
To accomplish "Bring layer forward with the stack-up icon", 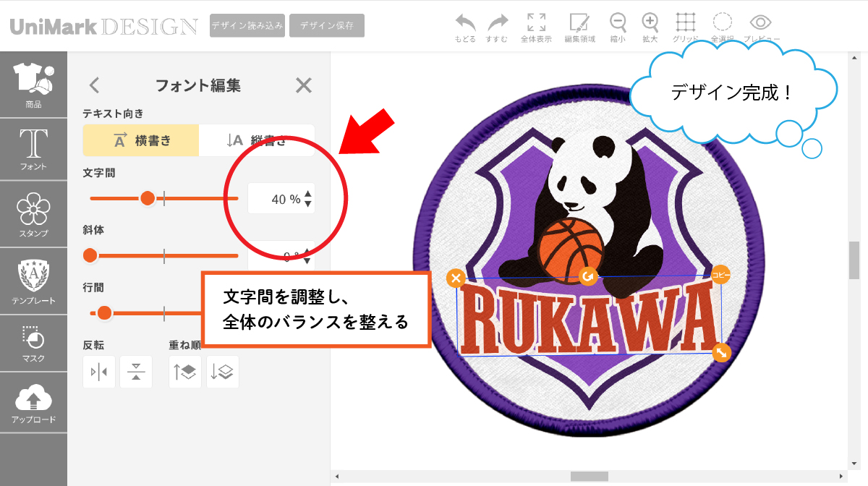I will (184, 372).
